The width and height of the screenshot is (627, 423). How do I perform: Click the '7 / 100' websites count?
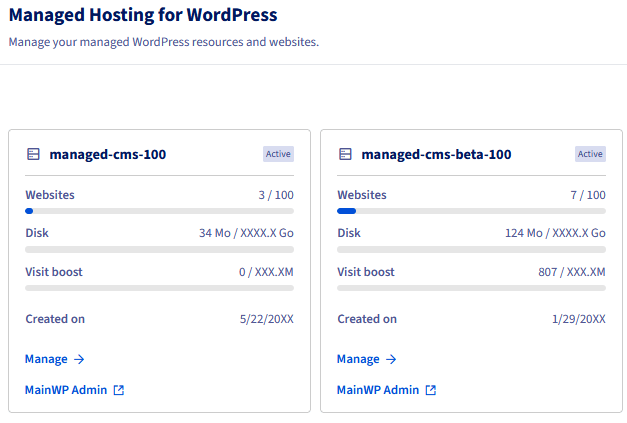[x=588, y=195]
